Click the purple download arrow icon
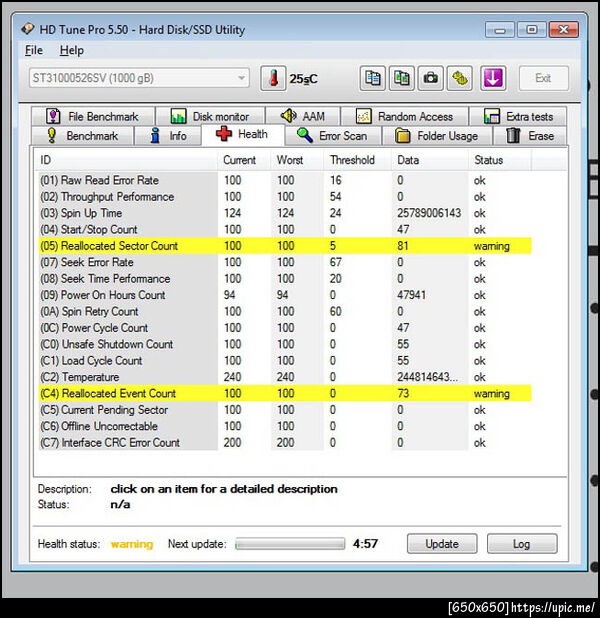Screen dimensions: 600x618 [493, 78]
